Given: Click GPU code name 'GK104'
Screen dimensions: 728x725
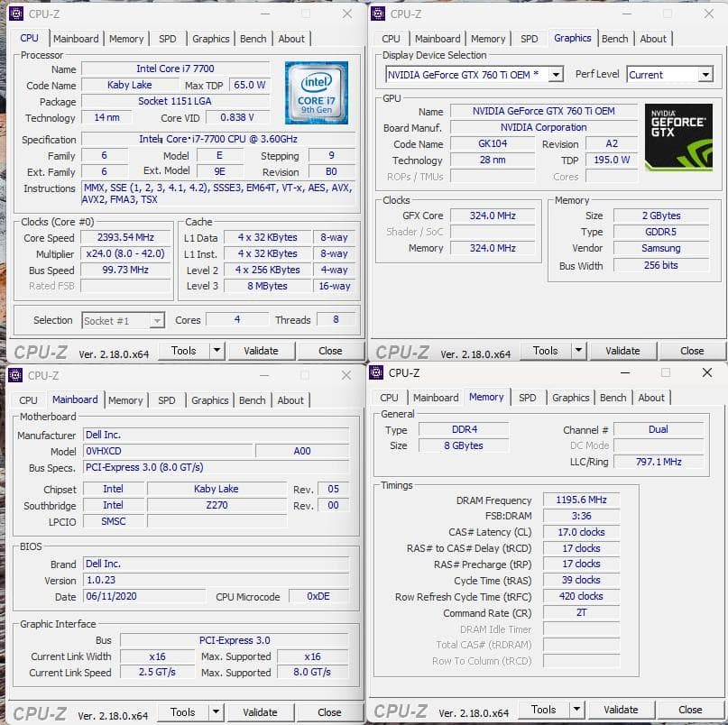Looking at the screenshot, I should pos(493,143).
